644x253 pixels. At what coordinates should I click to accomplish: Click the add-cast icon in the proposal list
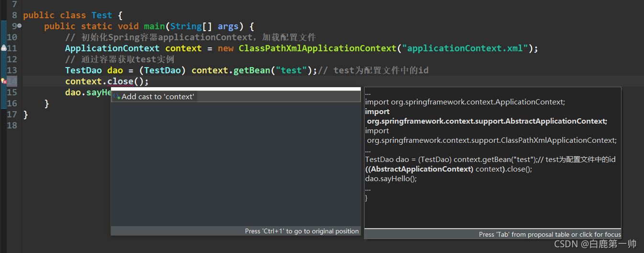[x=117, y=97]
